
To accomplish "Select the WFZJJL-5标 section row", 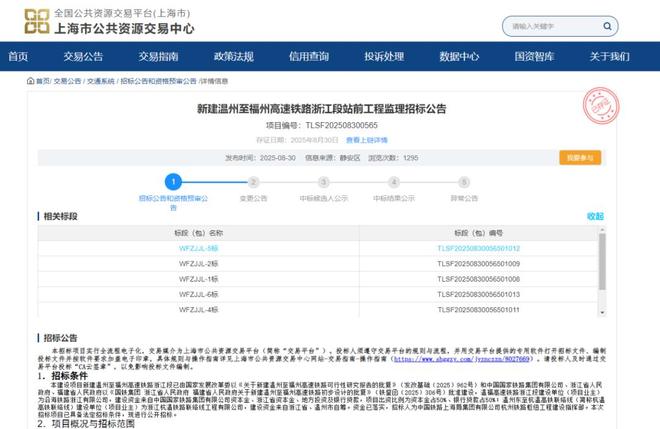I will pyautogui.click(x=198, y=247).
